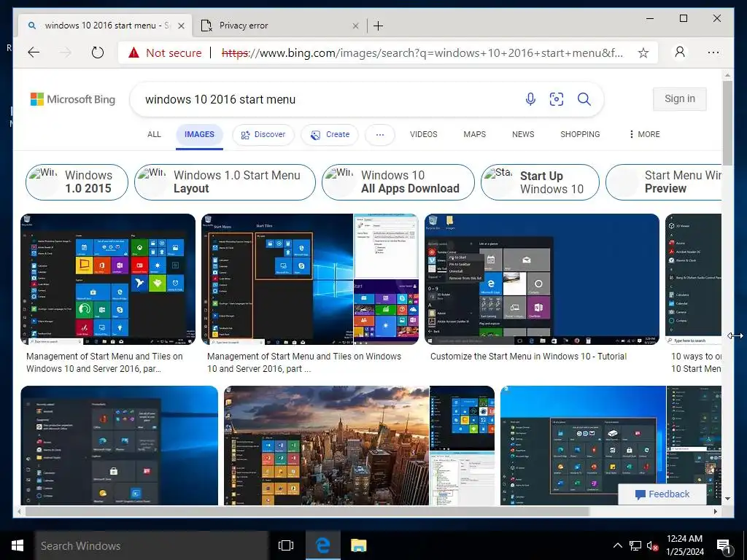This screenshot has width=747, height=560.
Task: Choose the Windows 1.0 2015 suggestion
Action: click(x=77, y=182)
